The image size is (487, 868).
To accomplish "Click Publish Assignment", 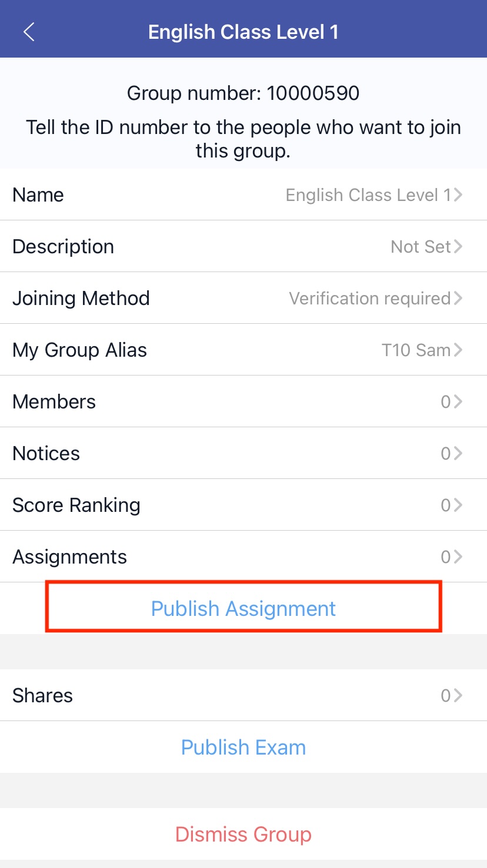I will [x=243, y=608].
